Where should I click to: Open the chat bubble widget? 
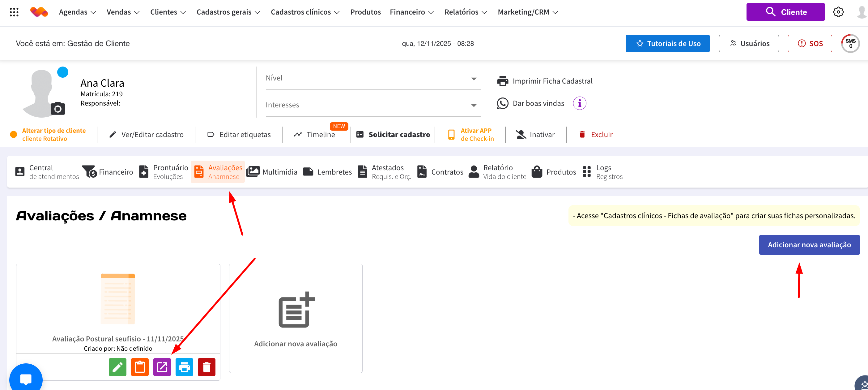coord(26,379)
